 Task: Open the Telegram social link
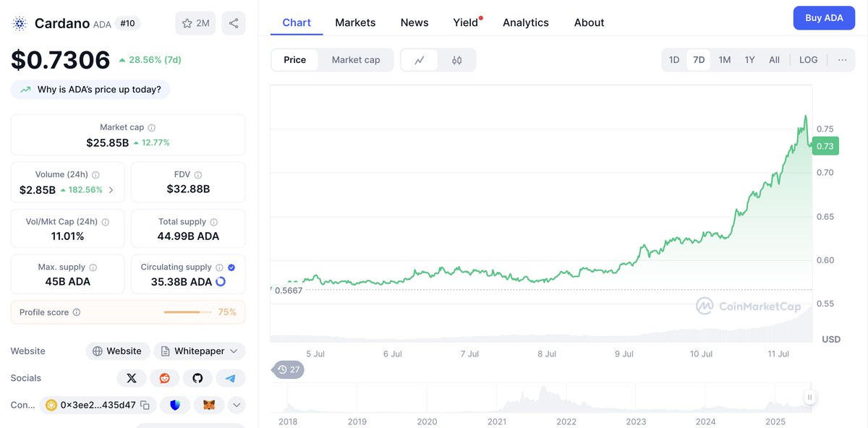point(231,378)
